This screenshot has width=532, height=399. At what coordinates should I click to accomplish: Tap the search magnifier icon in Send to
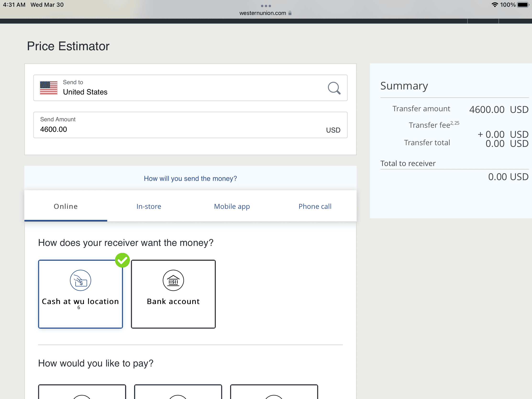click(334, 88)
